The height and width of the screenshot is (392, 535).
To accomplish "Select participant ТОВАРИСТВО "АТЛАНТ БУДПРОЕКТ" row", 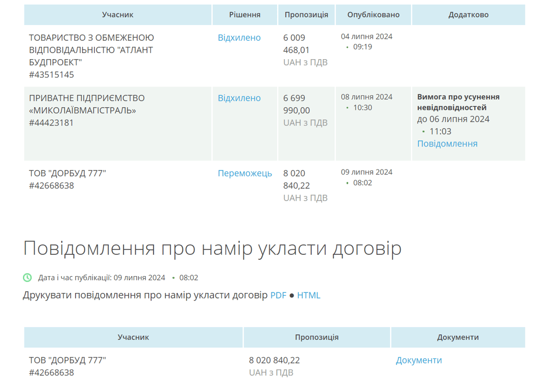I will coord(90,50).
